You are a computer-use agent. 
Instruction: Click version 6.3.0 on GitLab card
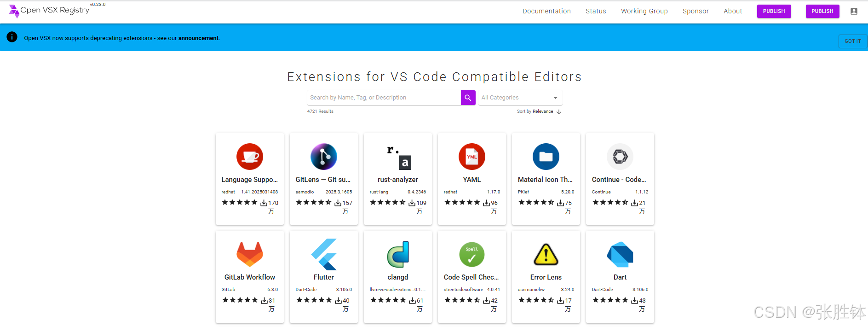273,290
